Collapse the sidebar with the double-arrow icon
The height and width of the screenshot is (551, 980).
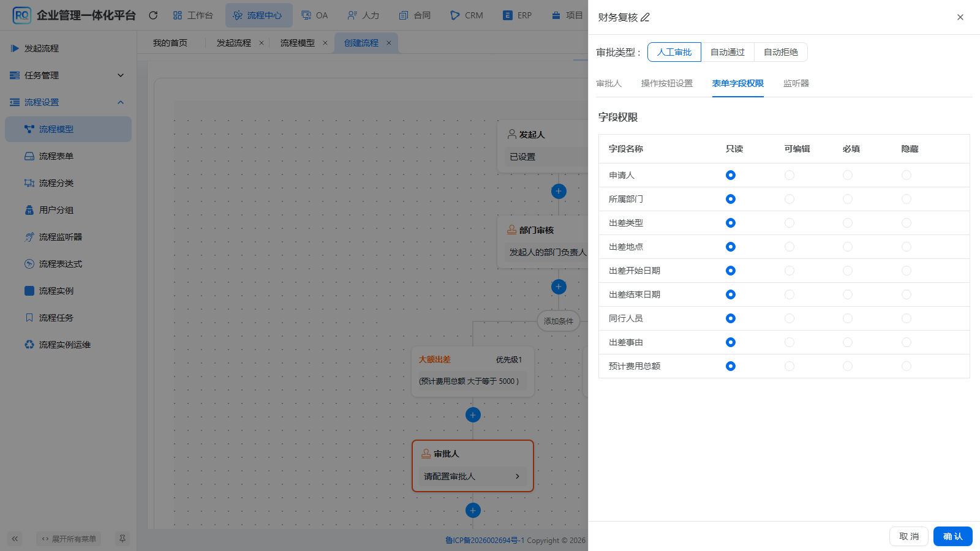[x=15, y=539]
